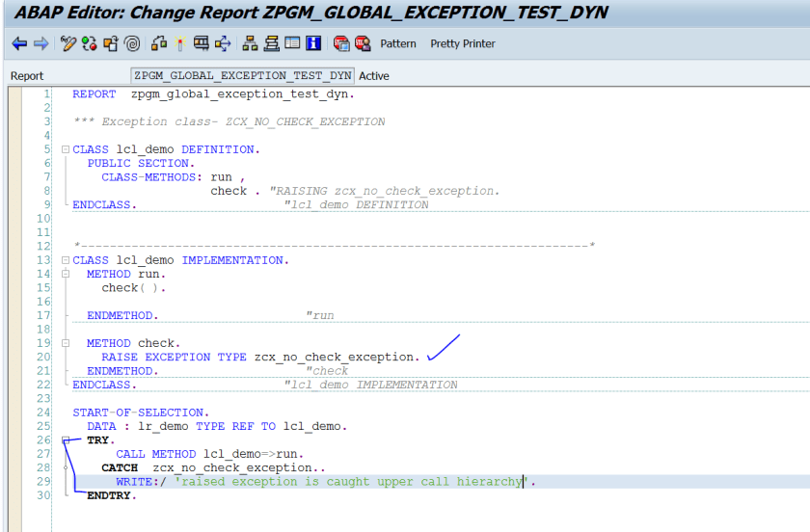Set a session breakpoint stop icon
The height and width of the screenshot is (532, 810).
(341, 44)
